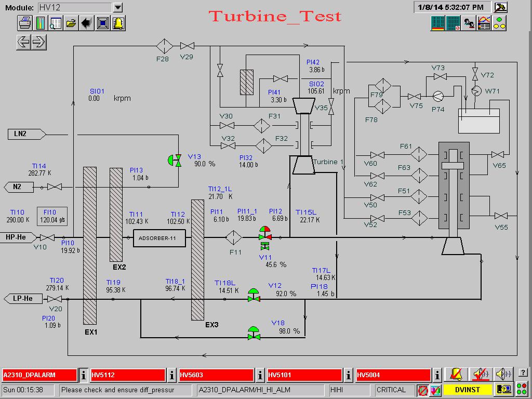Toggle control valve V18 symbol
Image resolution: width=532 pixels, height=399 pixels.
[x=254, y=333]
